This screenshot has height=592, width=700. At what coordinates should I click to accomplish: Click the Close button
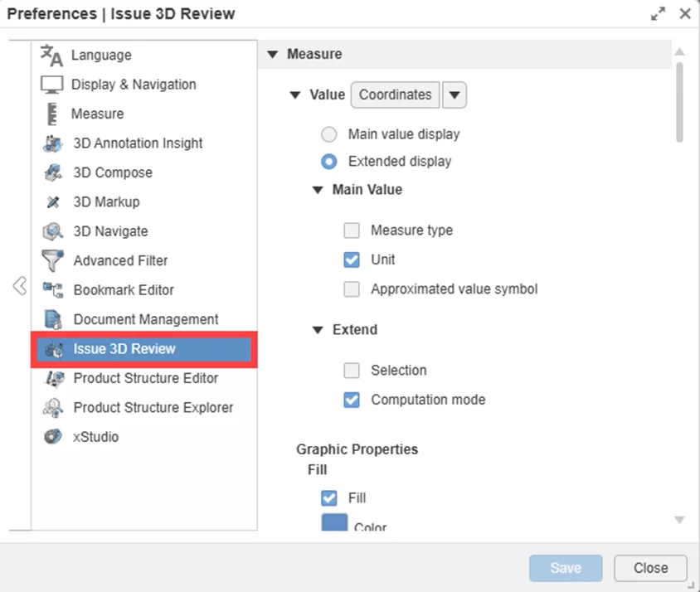coord(650,568)
